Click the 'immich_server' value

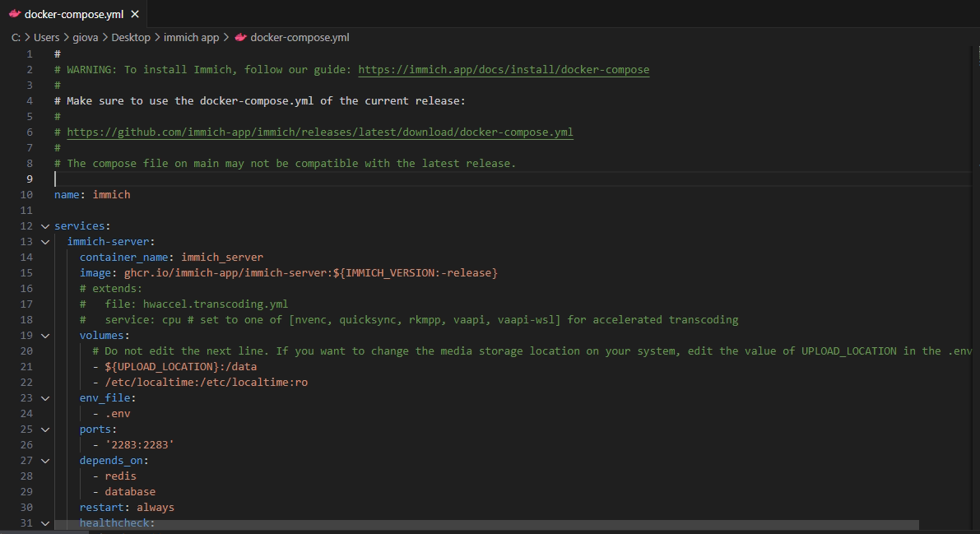[222, 257]
